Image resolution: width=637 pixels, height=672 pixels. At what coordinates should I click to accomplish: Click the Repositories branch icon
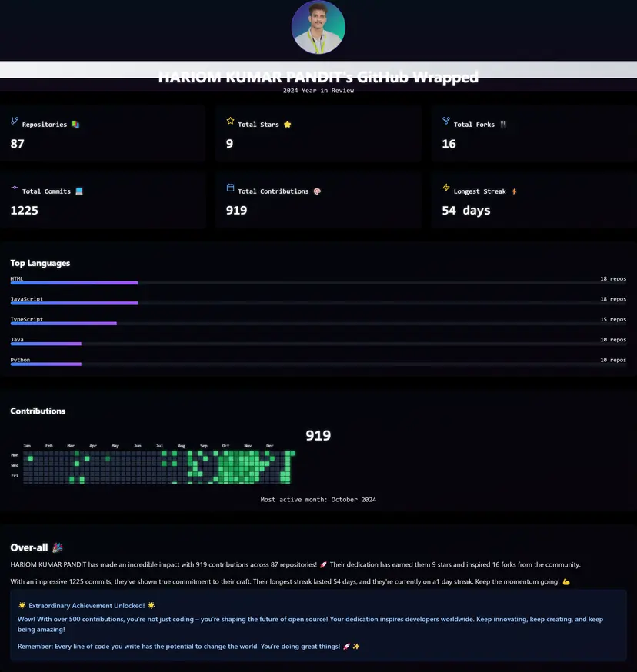coord(12,123)
